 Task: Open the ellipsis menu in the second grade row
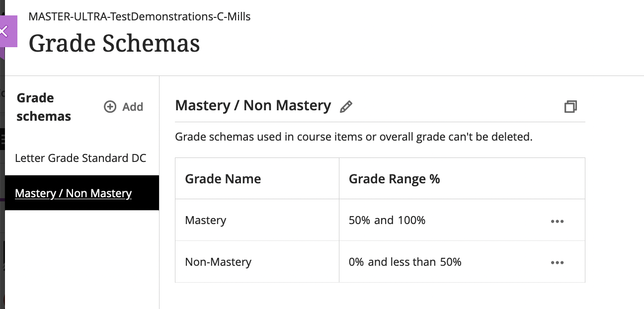(557, 262)
